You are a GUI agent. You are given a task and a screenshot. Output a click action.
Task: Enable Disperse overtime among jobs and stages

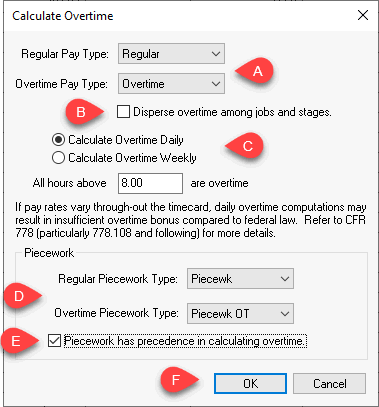(x=123, y=112)
